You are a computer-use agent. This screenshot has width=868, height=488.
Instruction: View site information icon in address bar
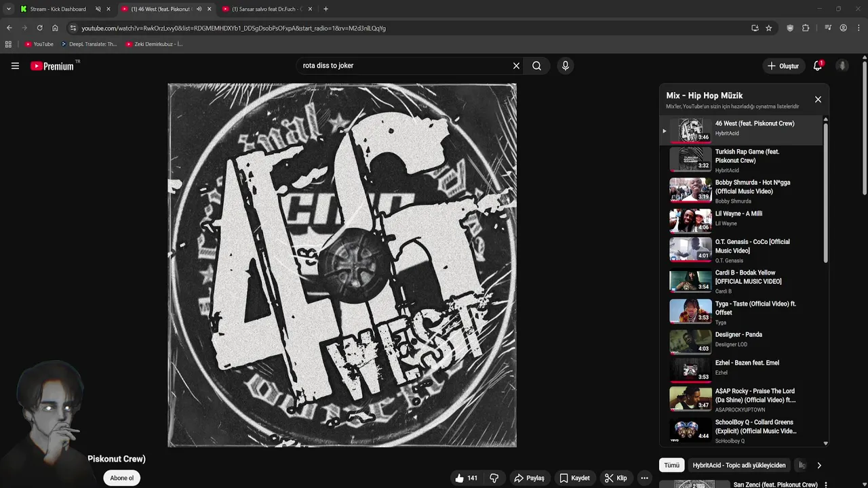[x=73, y=28]
